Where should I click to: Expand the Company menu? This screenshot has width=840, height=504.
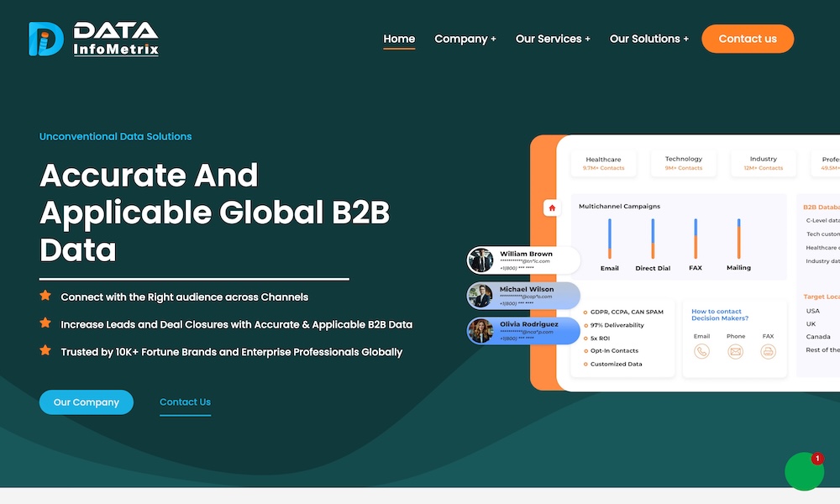465,39
